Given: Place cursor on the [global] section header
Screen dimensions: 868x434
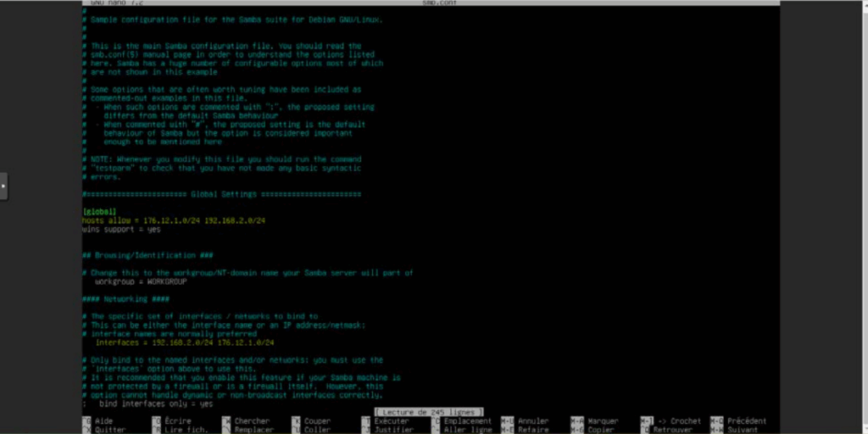Looking at the screenshot, I should point(100,211).
